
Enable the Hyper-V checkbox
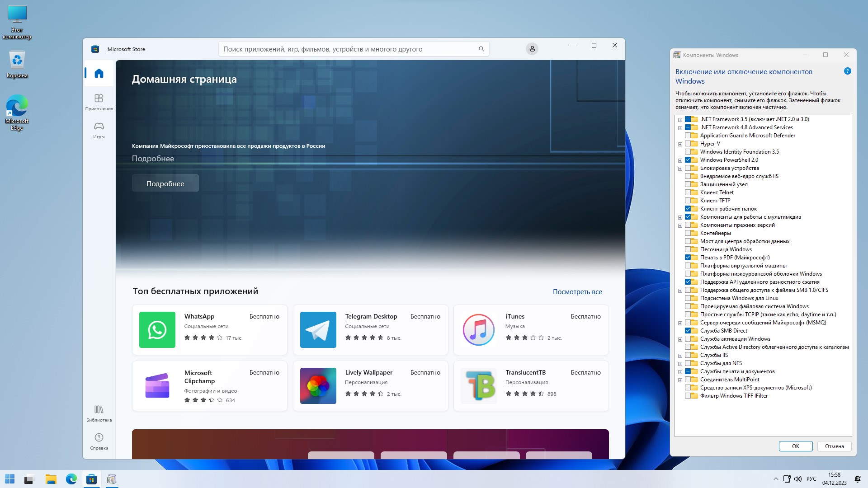click(x=688, y=144)
